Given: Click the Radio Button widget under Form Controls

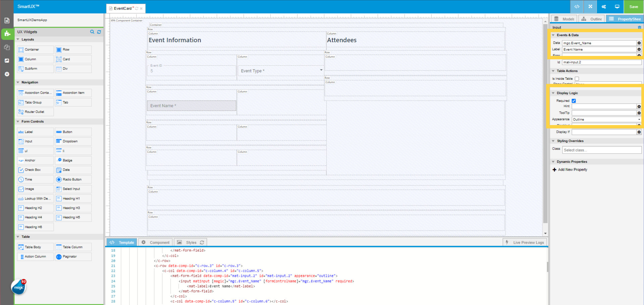Looking at the screenshot, I should [73, 179].
